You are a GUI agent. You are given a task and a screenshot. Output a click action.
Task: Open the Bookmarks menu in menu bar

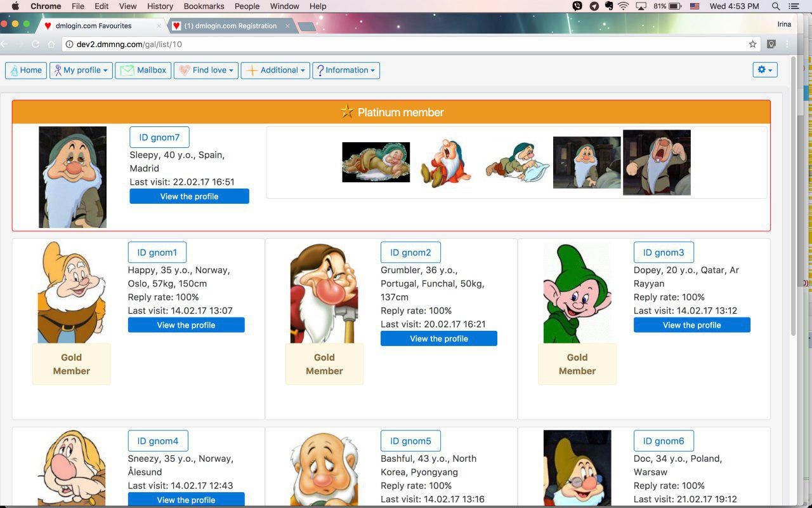point(204,6)
